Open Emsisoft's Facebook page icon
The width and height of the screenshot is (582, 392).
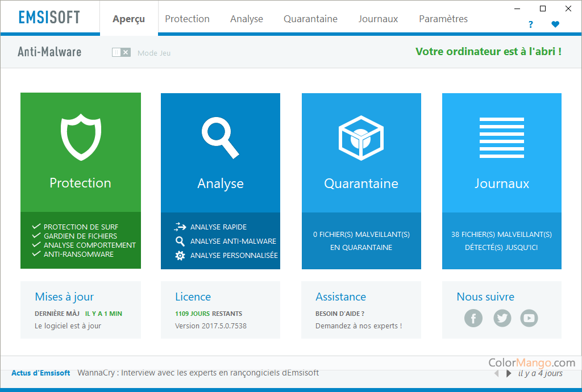click(x=473, y=318)
